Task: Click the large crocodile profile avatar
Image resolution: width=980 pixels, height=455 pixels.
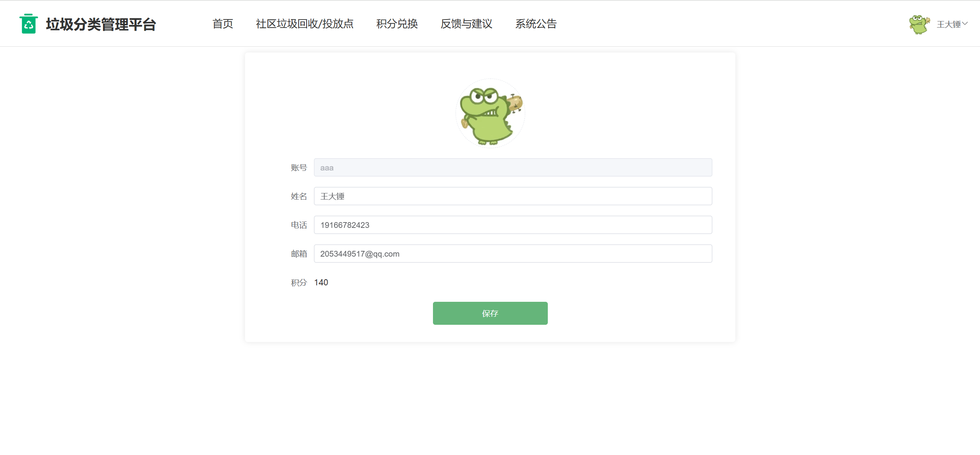Action: [x=490, y=114]
